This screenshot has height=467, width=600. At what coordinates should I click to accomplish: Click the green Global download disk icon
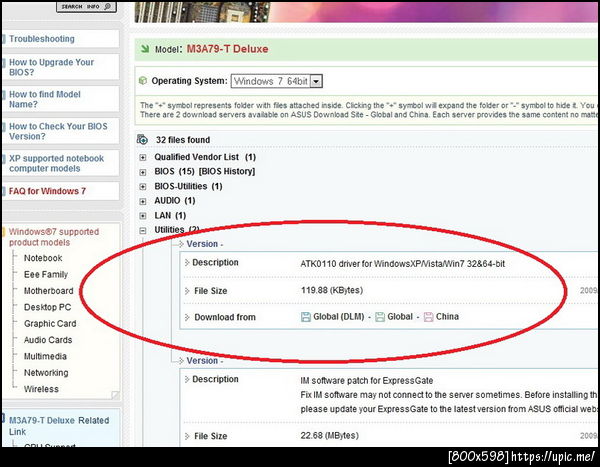(x=380, y=317)
